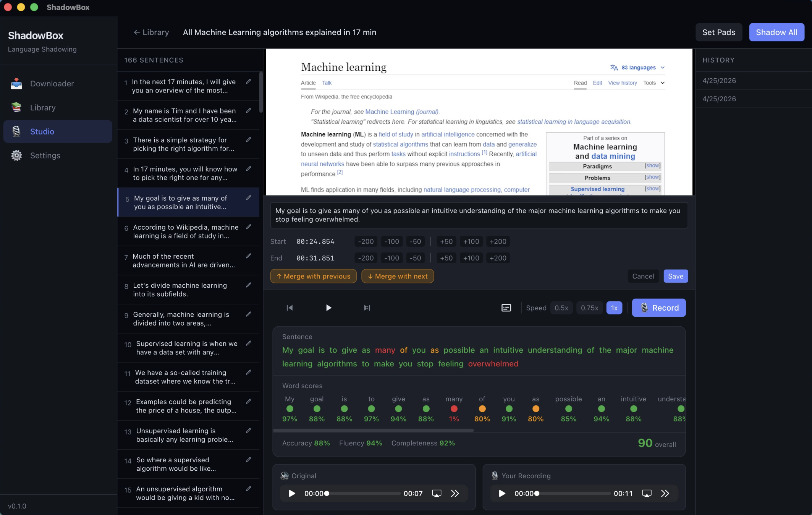Edit sentence 1 with its pencil icon
The height and width of the screenshot is (515, 812).
pos(249,81)
